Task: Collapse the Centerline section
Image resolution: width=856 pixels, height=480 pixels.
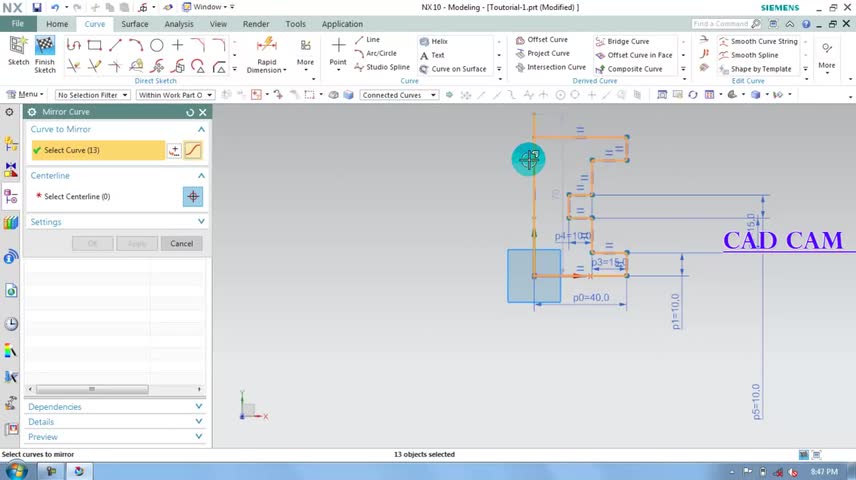Action: (x=201, y=176)
